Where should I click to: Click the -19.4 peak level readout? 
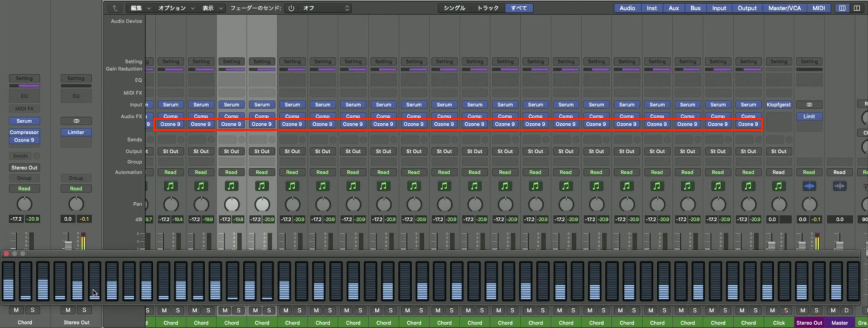pos(177,219)
